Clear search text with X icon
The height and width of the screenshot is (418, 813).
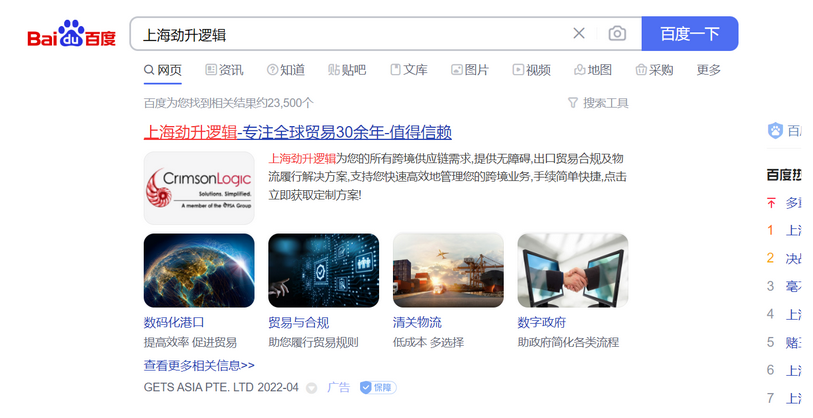[579, 34]
